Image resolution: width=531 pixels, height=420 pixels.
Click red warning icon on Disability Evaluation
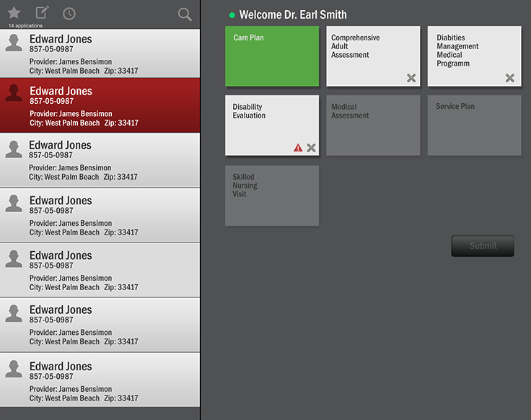pos(298,148)
